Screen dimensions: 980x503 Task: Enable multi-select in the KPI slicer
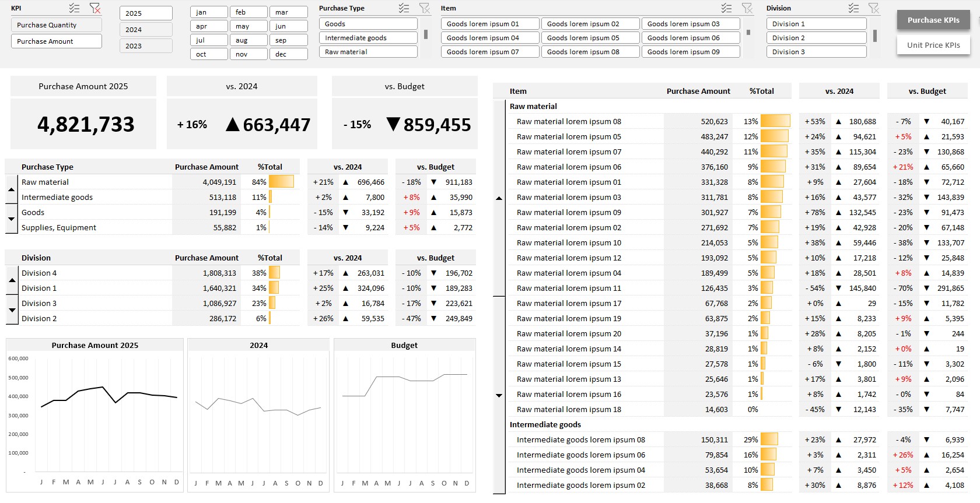[74, 8]
